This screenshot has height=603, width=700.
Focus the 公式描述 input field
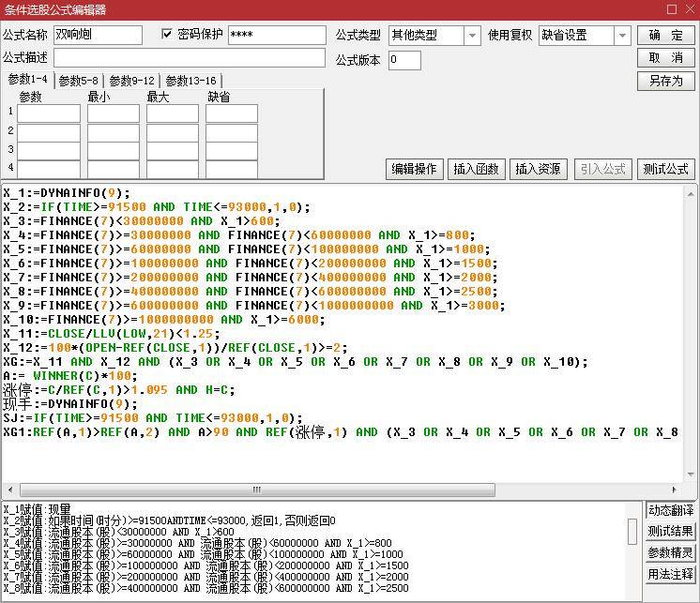(x=190, y=58)
